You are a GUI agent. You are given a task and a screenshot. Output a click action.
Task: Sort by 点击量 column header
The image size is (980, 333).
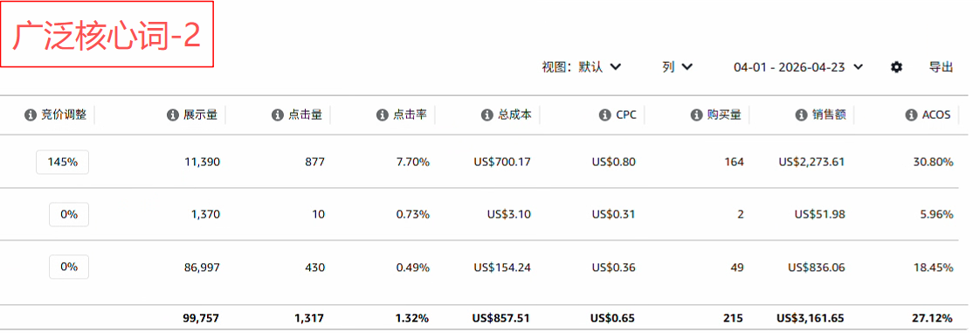click(x=305, y=115)
